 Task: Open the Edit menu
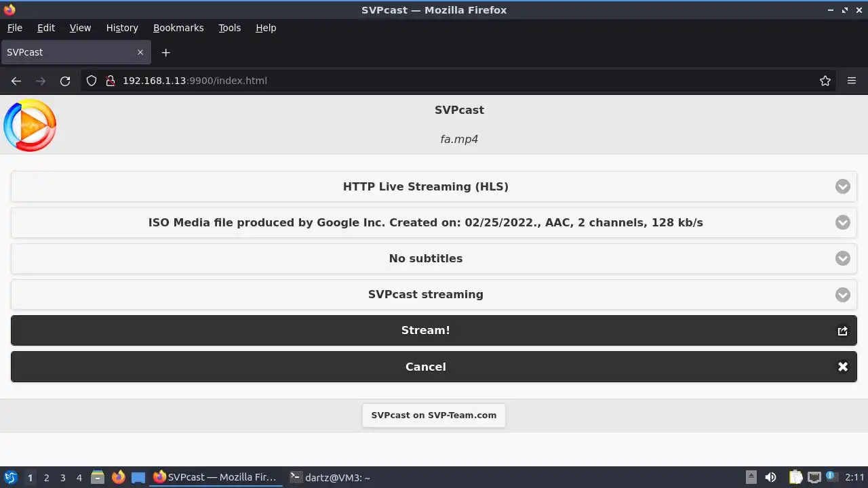click(x=46, y=28)
